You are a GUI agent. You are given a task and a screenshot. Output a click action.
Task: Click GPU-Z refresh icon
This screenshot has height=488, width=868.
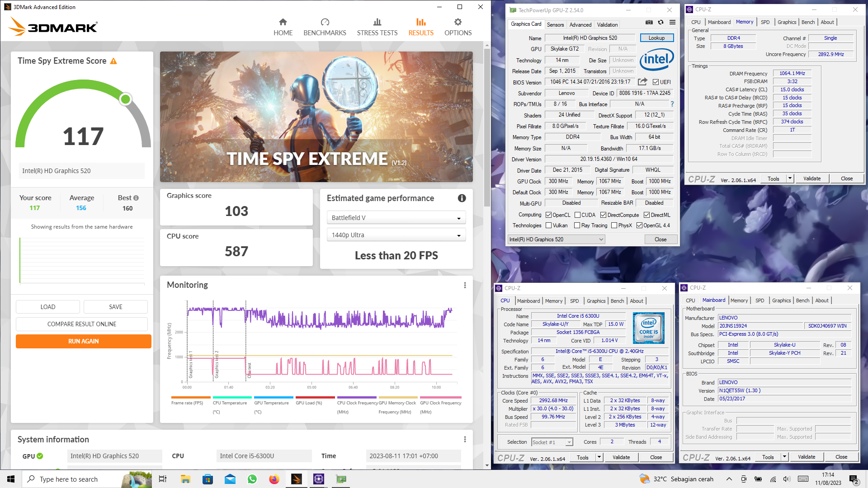click(x=660, y=23)
